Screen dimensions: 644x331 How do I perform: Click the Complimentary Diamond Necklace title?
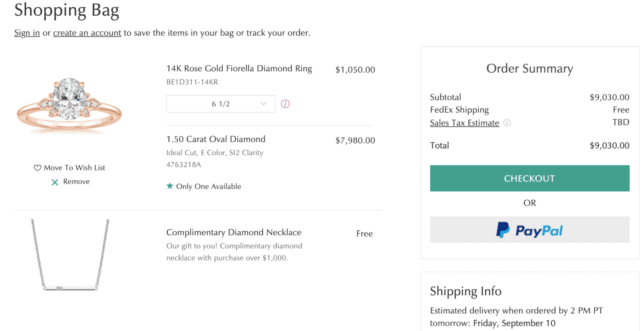point(234,232)
